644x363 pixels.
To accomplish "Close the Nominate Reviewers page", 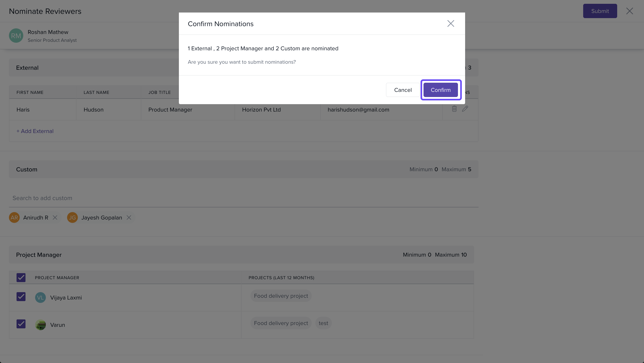I will click(x=629, y=11).
